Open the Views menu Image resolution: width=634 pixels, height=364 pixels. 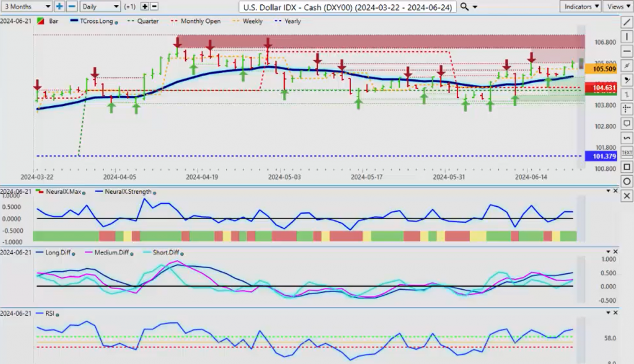618,6
